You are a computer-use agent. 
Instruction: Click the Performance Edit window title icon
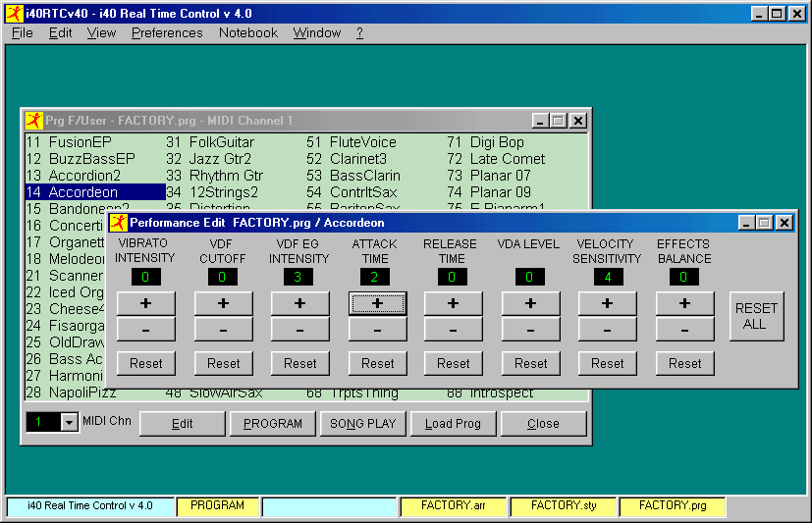tap(119, 223)
